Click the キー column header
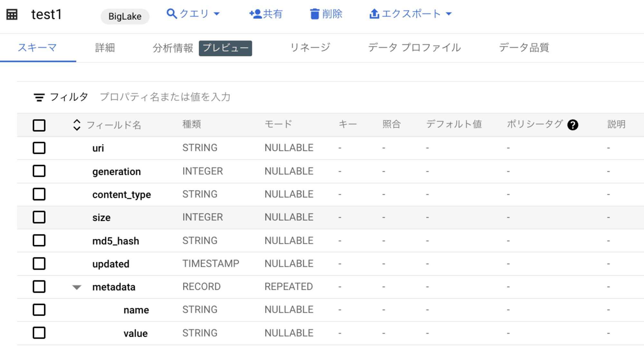 point(348,124)
